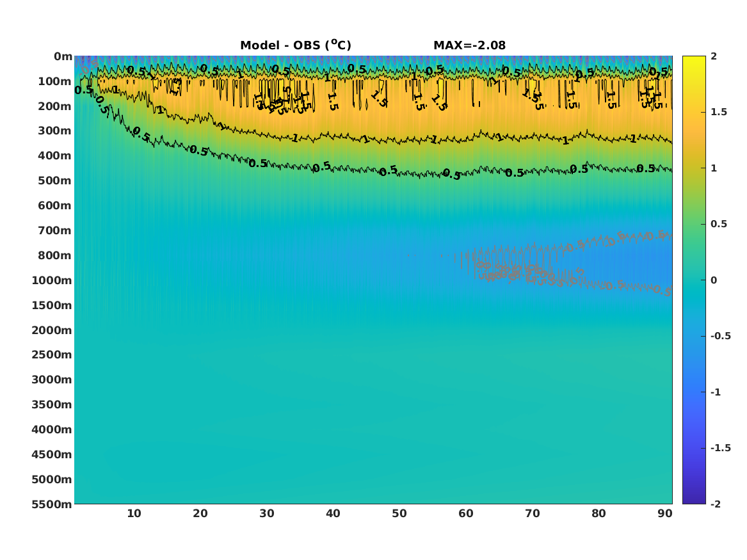Click the plot title "Model - OBS (°C)"
Viewport: 747px width, 560px height.
[295, 45]
